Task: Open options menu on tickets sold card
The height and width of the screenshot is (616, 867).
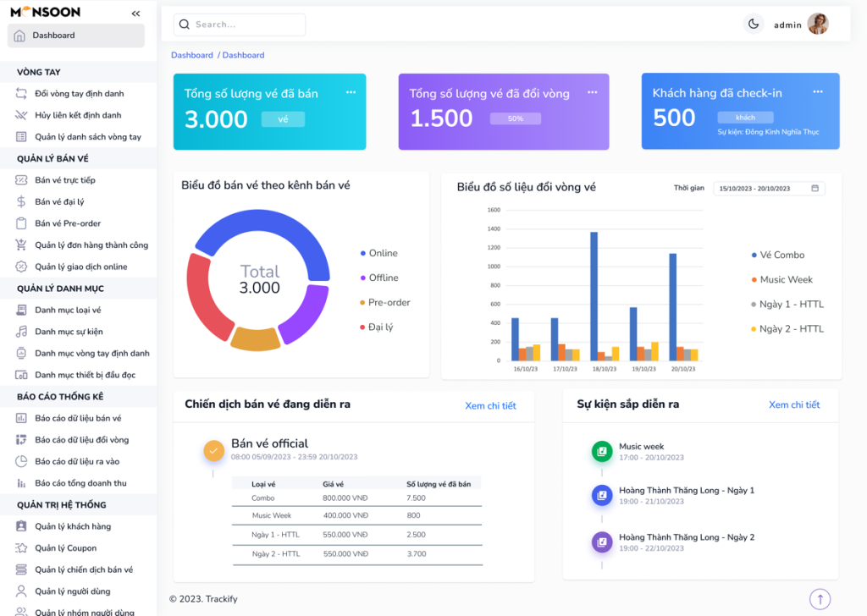Action: click(x=351, y=92)
